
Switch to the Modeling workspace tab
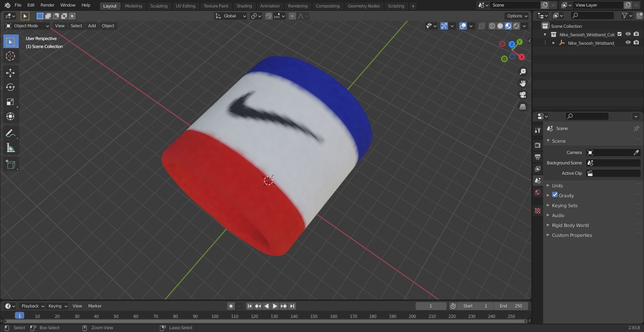coord(133,6)
